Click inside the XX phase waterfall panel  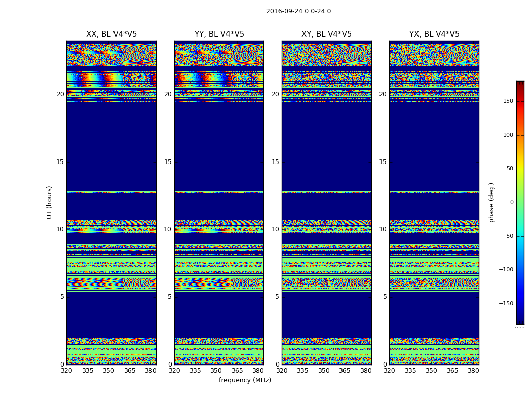[x=111, y=152]
